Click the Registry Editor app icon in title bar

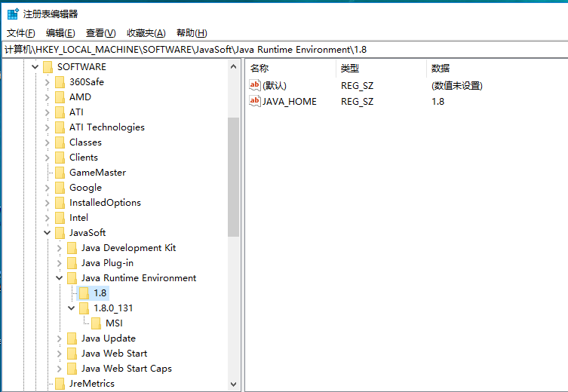pos(13,14)
